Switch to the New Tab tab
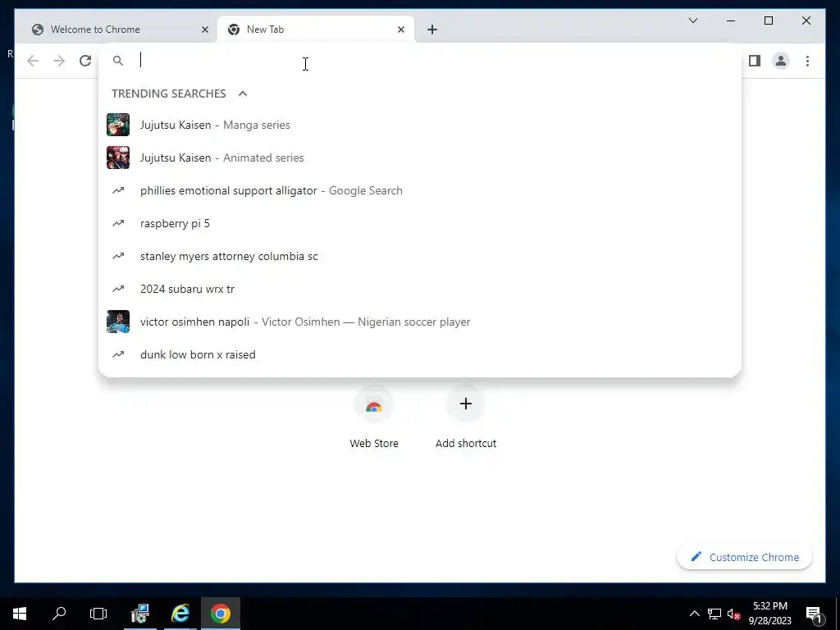 (315, 30)
